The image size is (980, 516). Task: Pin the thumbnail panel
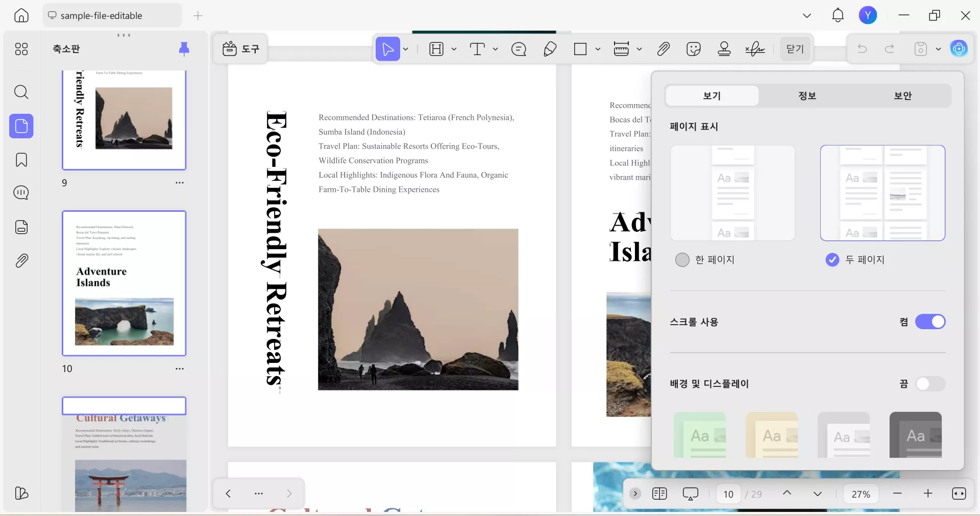(x=184, y=49)
